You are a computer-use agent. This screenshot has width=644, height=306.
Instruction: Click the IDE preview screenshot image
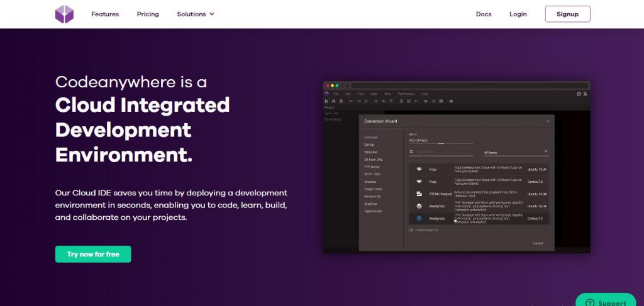[x=457, y=167]
